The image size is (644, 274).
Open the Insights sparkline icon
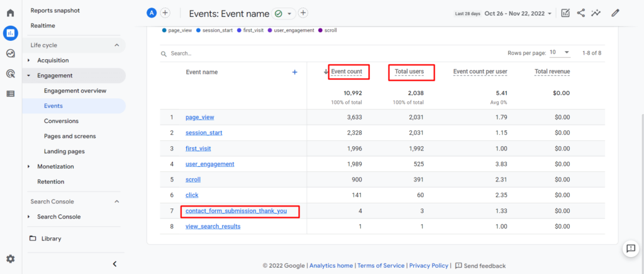tap(596, 13)
